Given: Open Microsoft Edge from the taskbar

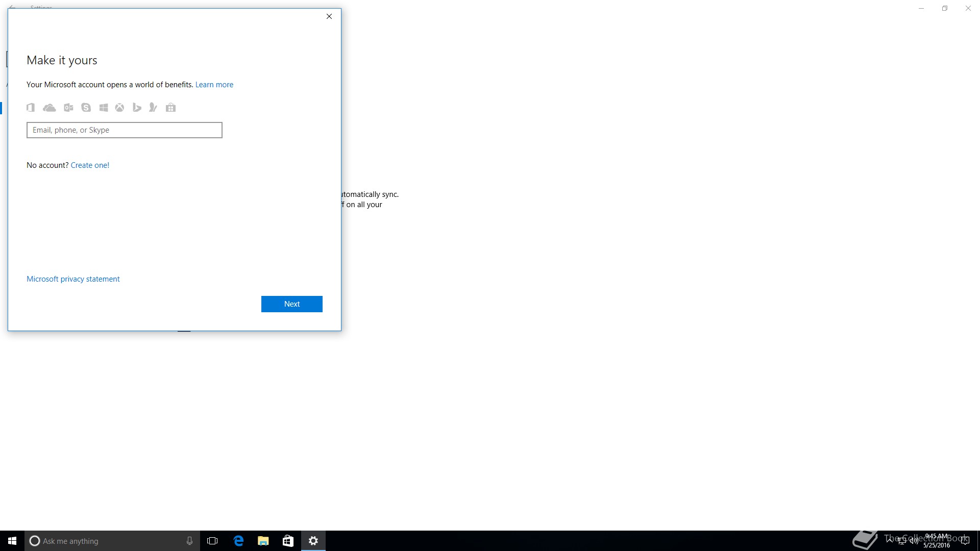Looking at the screenshot, I should (238, 541).
